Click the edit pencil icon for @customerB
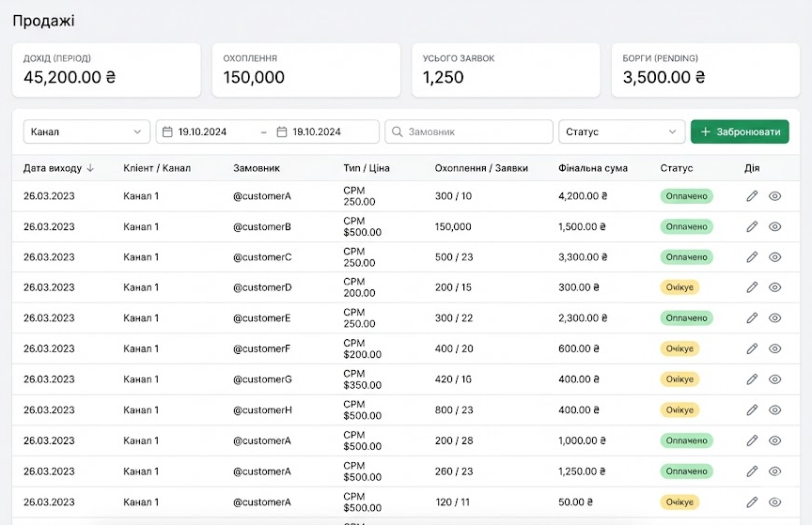 coord(752,226)
